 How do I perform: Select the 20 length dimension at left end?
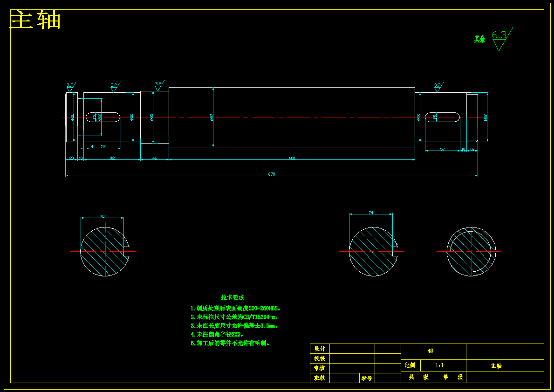[71, 158]
